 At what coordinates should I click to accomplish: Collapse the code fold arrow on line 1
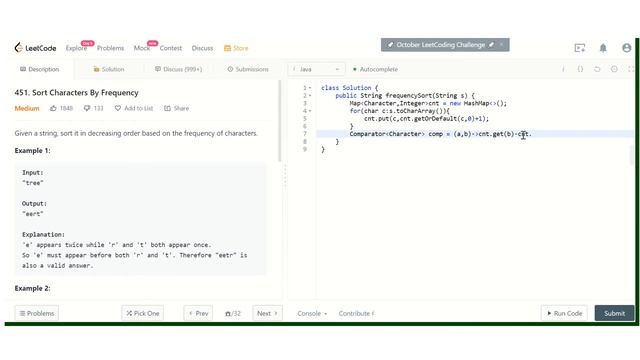point(310,88)
